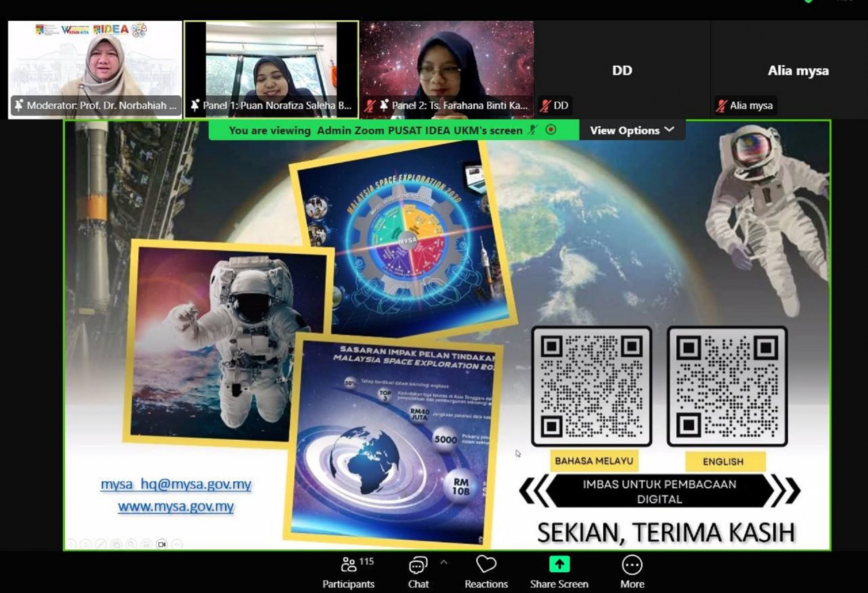868x593 pixels.
Task: Click the Participants label text
Action: click(x=348, y=584)
